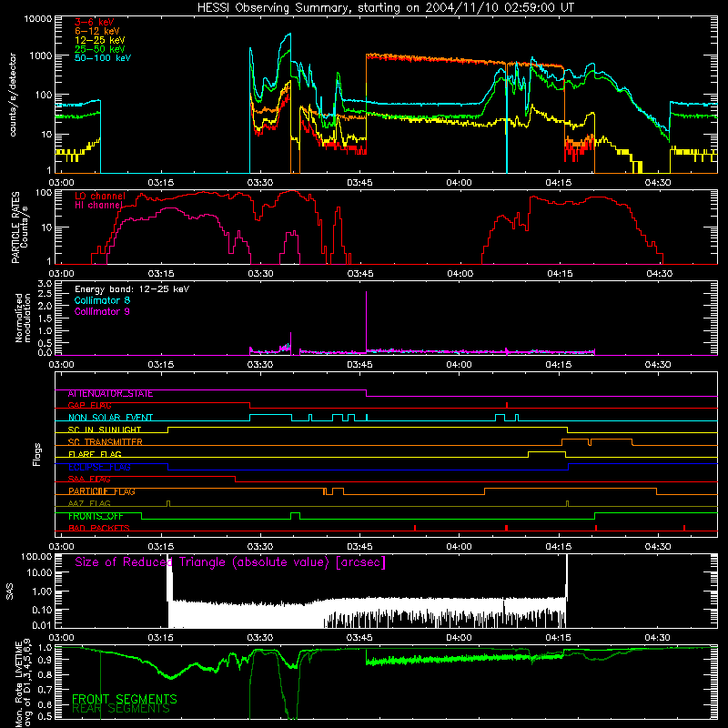
Task: Click the SAS axis title
Action: pos(9,591)
